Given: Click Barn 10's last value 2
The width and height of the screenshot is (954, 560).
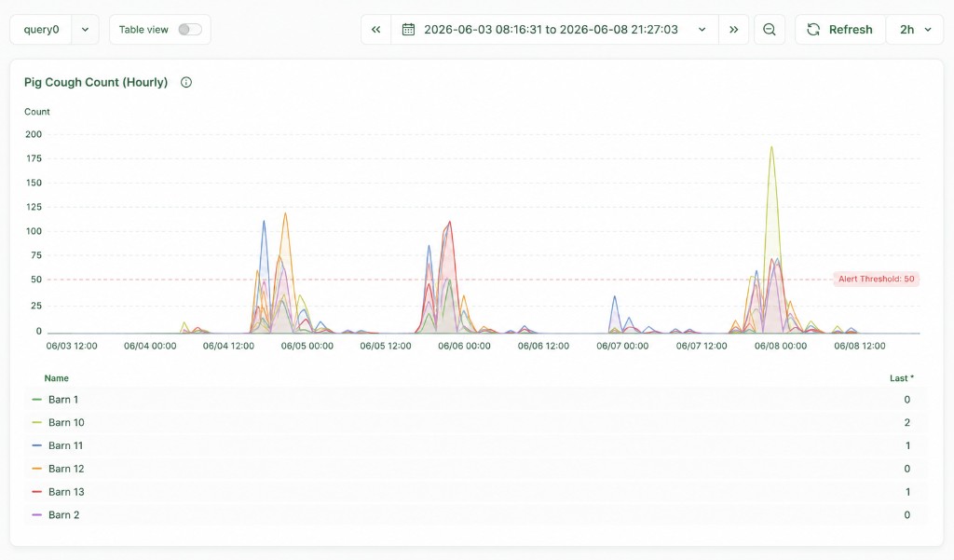Looking at the screenshot, I should pos(907,422).
